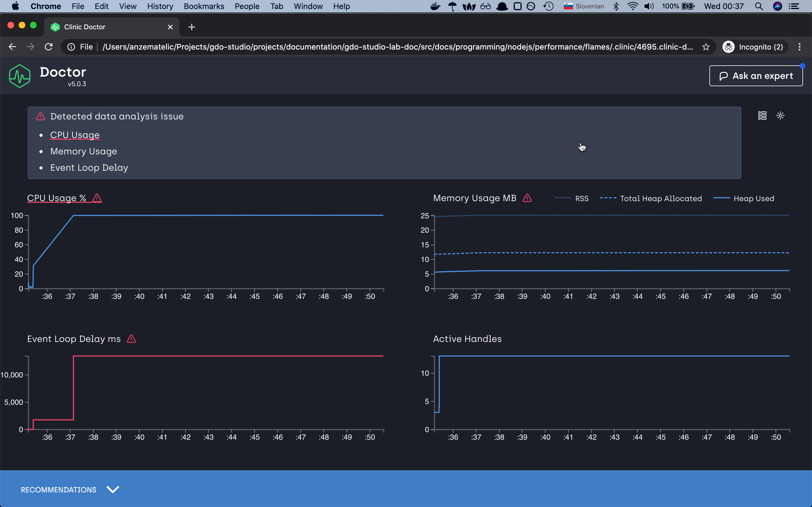This screenshot has width=812, height=507.
Task: Click the Ask an expert button
Action: [x=756, y=76]
